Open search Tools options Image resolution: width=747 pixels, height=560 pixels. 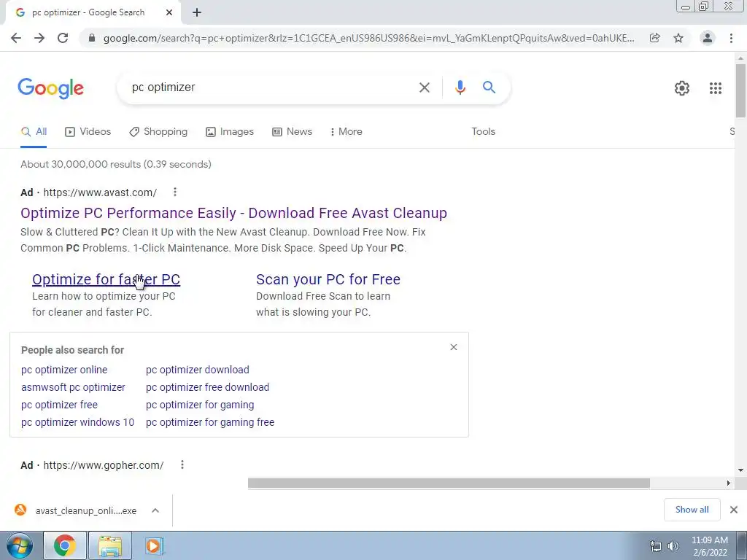tap(483, 132)
